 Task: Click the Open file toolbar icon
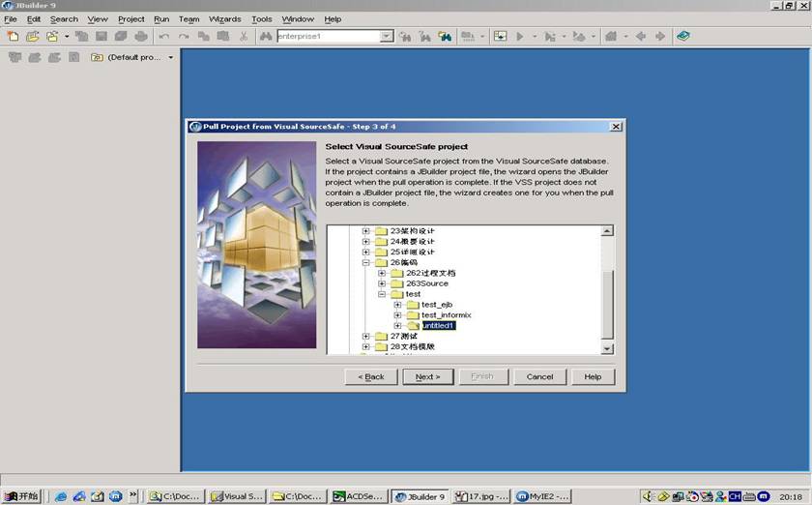coord(32,37)
